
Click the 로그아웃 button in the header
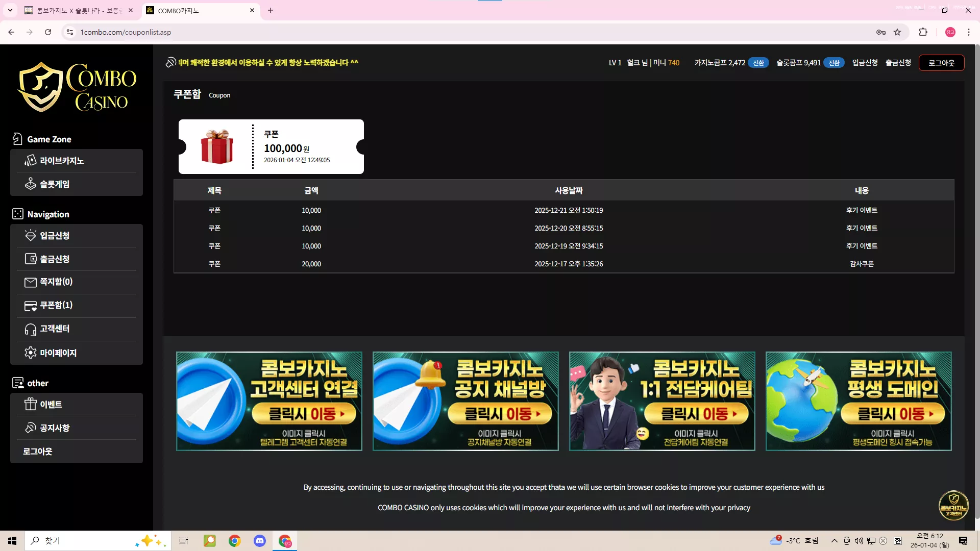[x=941, y=63]
